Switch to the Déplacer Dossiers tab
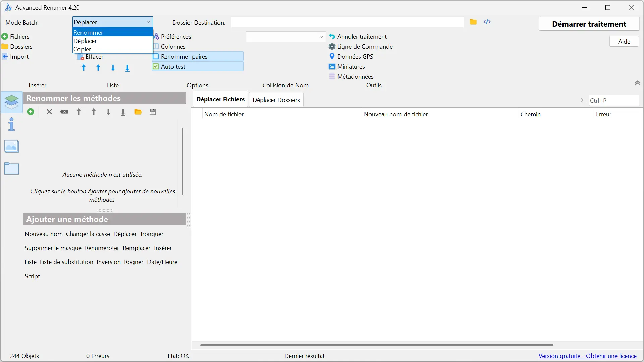This screenshot has height=362, width=644. pos(276,100)
